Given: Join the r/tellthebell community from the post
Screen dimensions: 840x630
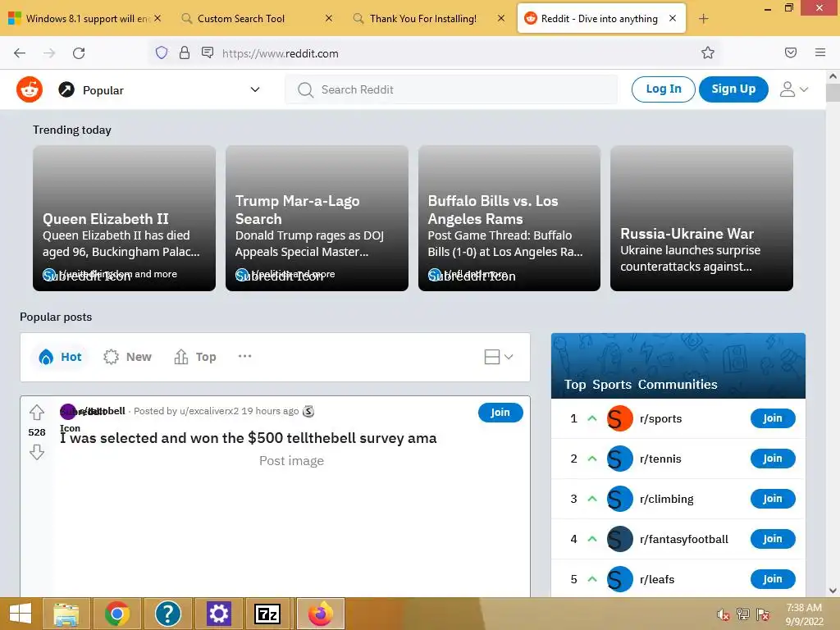Looking at the screenshot, I should tap(500, 413).
